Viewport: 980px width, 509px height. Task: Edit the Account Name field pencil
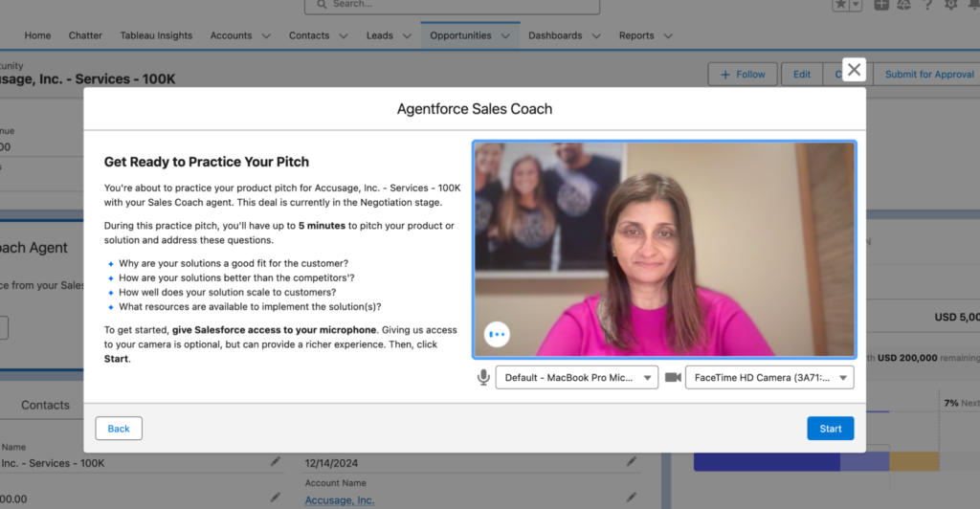(x=632, y=498)
